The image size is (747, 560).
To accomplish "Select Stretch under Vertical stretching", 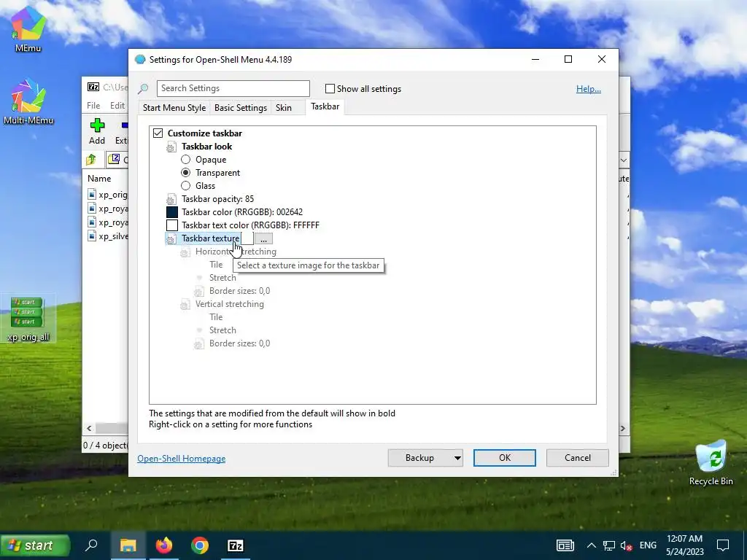I will point(222,330).
